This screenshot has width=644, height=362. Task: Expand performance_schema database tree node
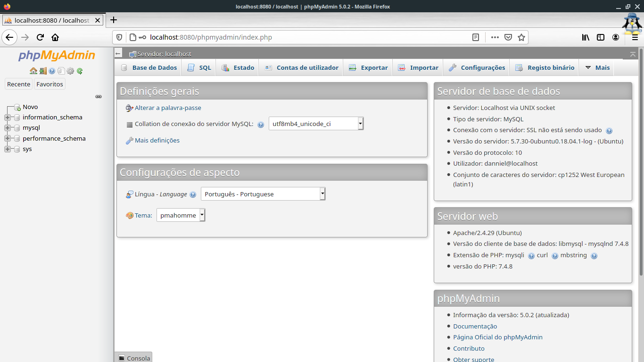pos(7,139)
